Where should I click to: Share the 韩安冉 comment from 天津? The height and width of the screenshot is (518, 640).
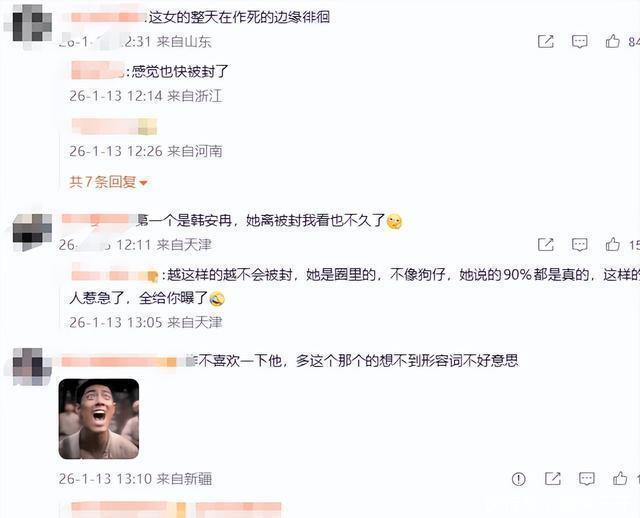(546, 245)
